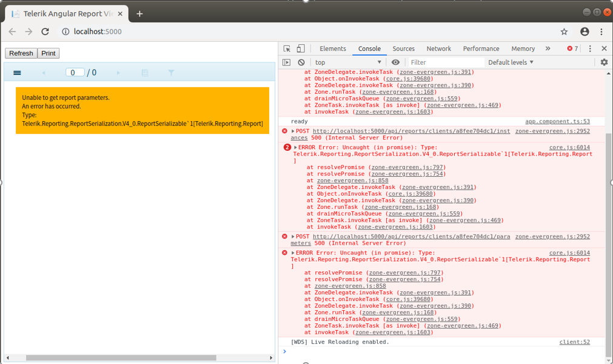Click the Refresh button
The width and height of the screenshot is (613, 364).
21,53
